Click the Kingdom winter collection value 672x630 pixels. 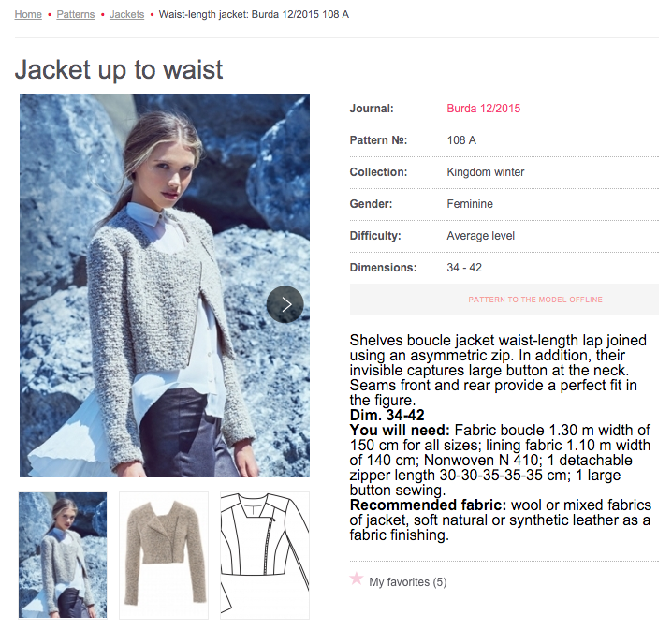486,172
